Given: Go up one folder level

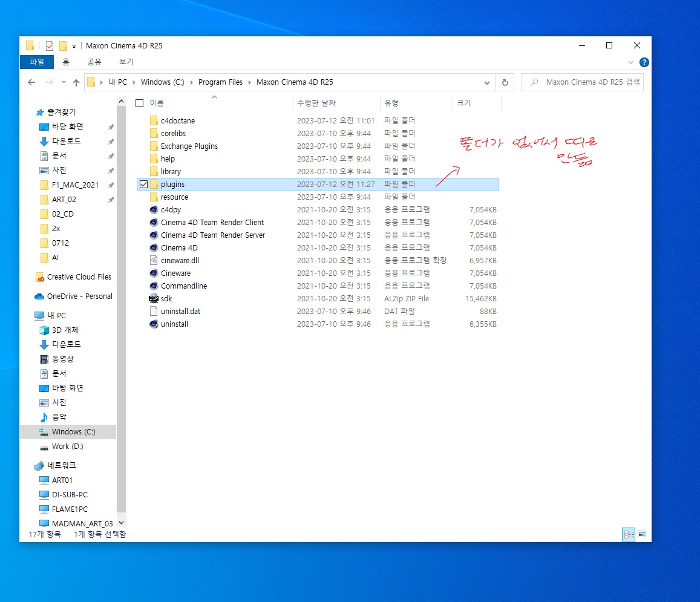Looking at the screenshot, I should click(x=76, y=82).
